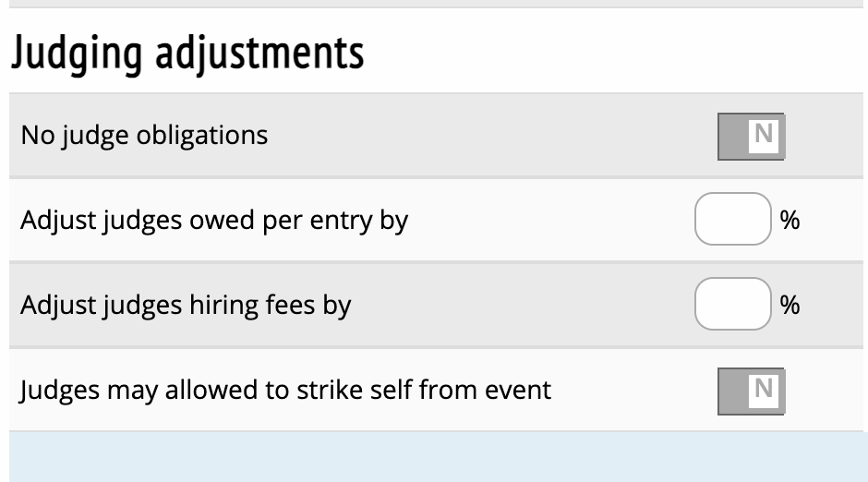This screenshot has width=868, height=482.
Task: Click the N knob on No judge obligations
Action: pos(764,136)
